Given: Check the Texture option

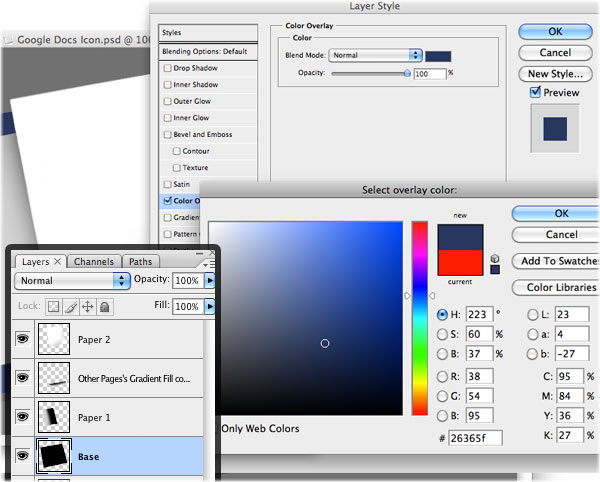Looking at the screenshot, I should pyautogui.click(x=176, y=168).
